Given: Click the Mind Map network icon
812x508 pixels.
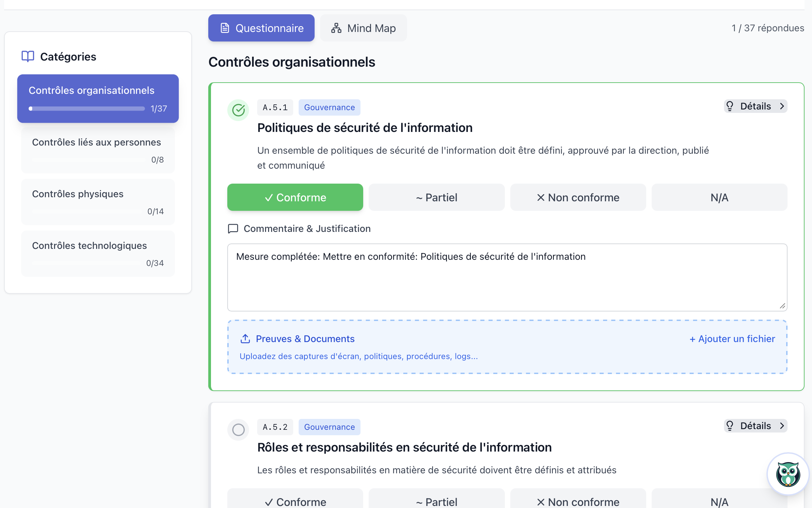Looking at the screenshot, I should (x=336, y=28).
